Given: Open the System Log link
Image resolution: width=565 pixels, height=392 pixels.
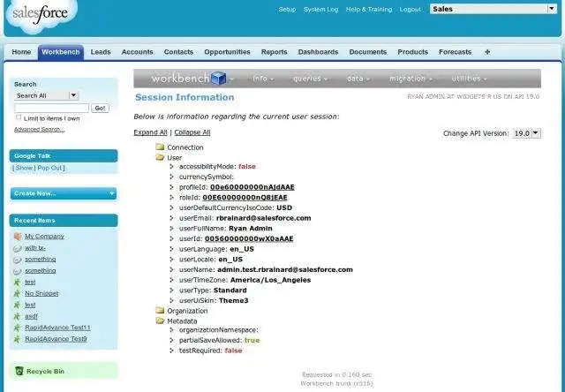Looking at the screenshot, I should [x=321, y=10].
